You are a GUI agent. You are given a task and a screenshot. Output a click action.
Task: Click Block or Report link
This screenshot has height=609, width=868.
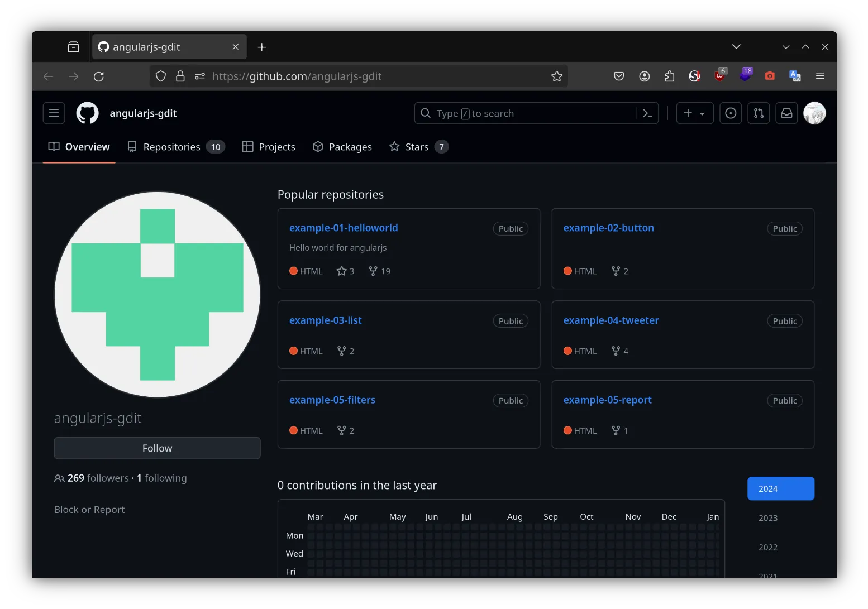tap(89, 510)
